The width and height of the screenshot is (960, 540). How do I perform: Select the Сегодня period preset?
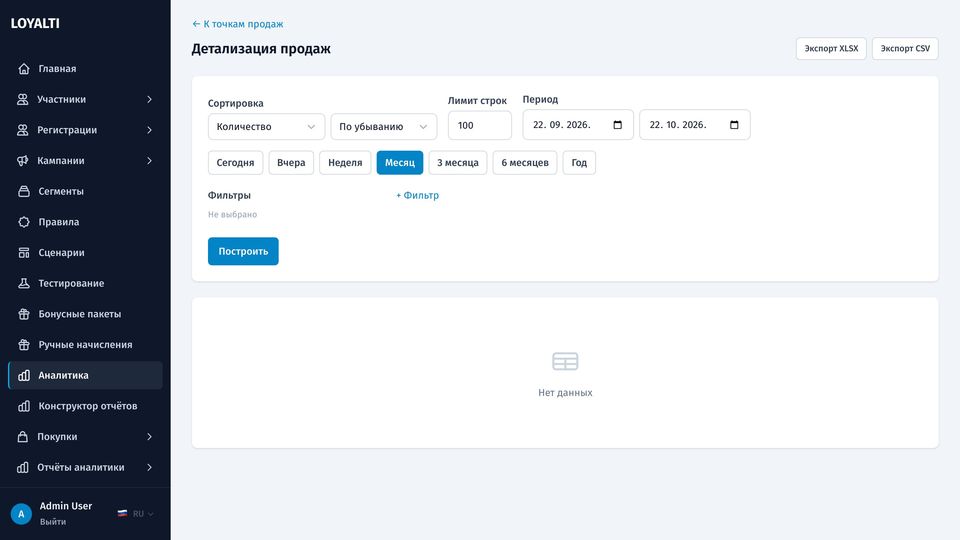(x=235, y=163)
